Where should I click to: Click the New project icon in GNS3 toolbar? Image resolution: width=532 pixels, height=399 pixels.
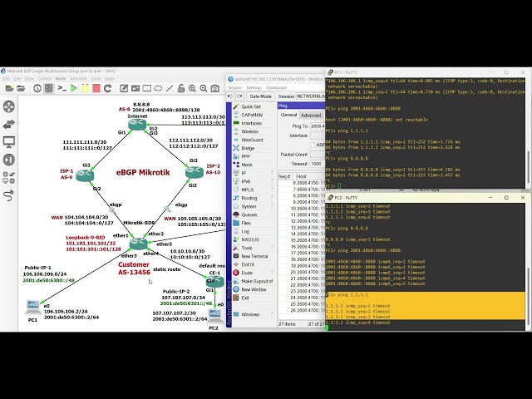pos(9,89)
